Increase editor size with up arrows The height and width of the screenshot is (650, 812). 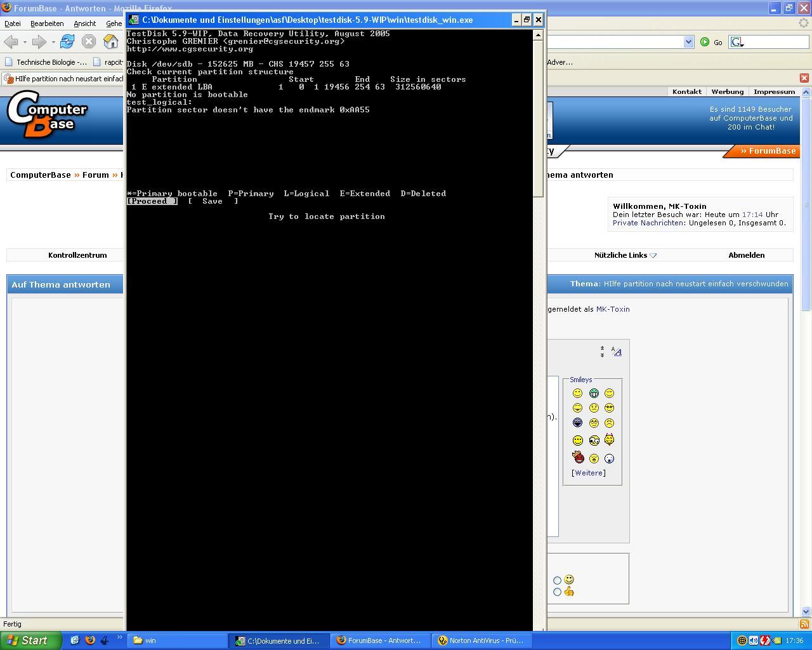(x=602, y=348)
